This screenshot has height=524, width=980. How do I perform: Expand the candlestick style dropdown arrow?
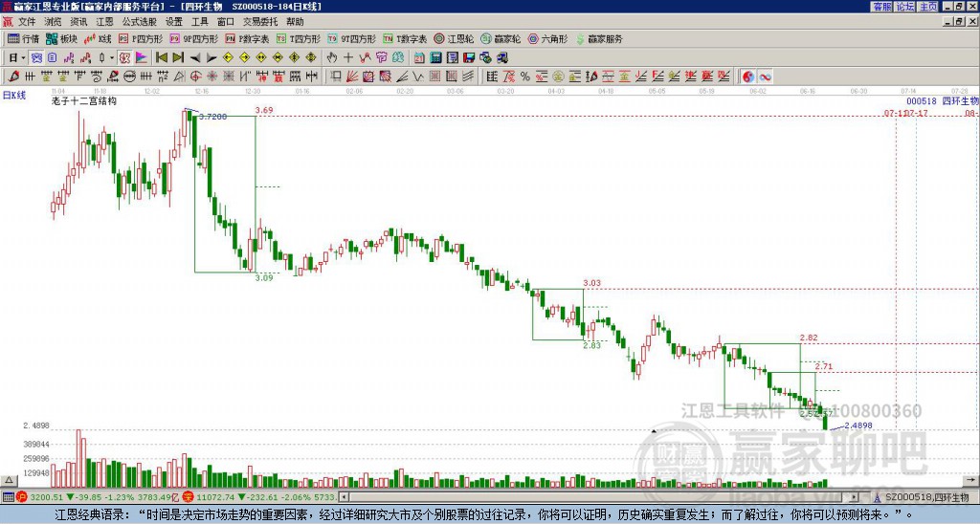112,58
